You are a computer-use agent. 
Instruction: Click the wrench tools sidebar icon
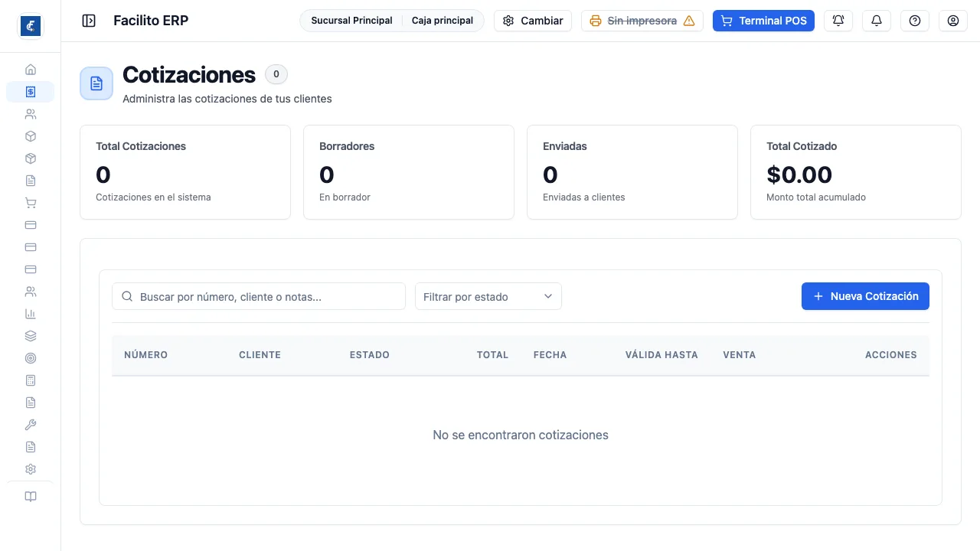pos(31,425)
